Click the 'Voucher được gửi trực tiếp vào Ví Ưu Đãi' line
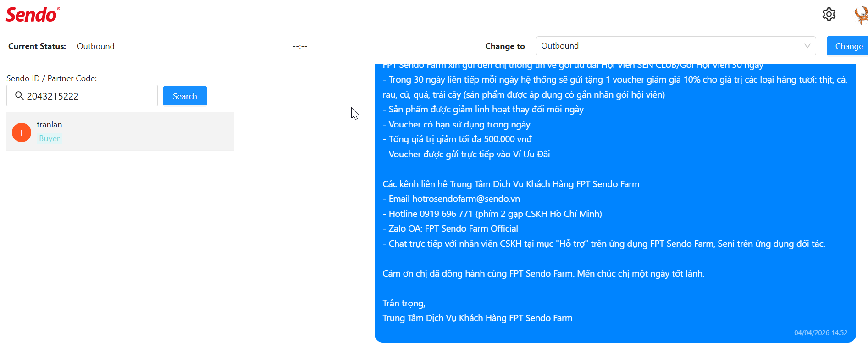The width and height of the screenshot is (868, 349). pyautogui.click(x=466, y=154)
